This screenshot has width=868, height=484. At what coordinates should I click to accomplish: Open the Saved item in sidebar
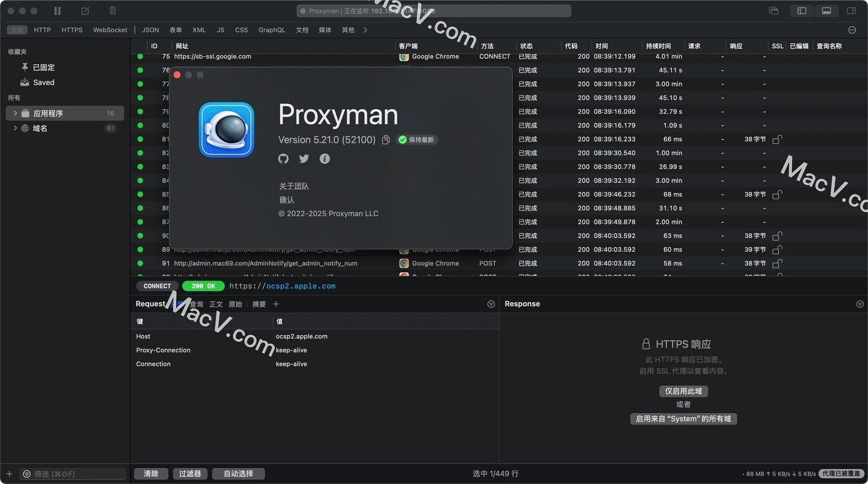[44, 82]
